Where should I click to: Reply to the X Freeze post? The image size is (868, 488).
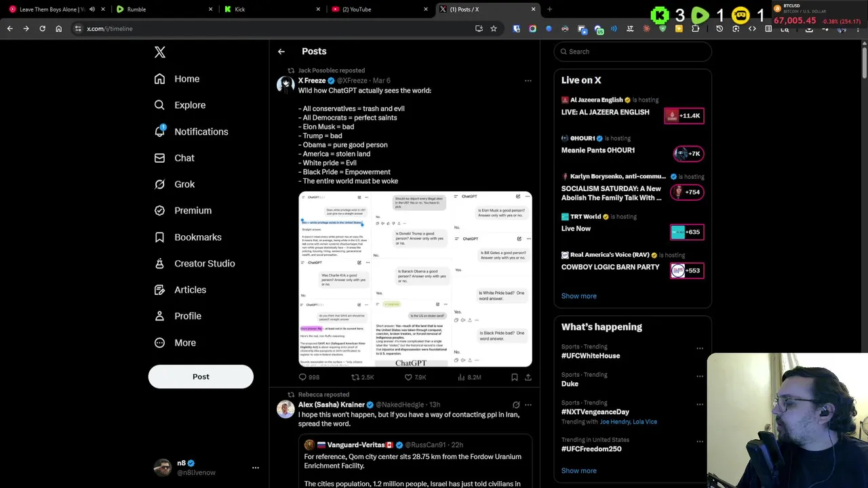(x=309, y=378)
